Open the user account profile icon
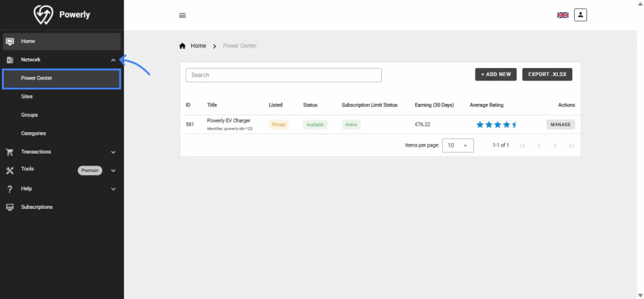This screenshot has width=644, height=299. pos(580,14)
